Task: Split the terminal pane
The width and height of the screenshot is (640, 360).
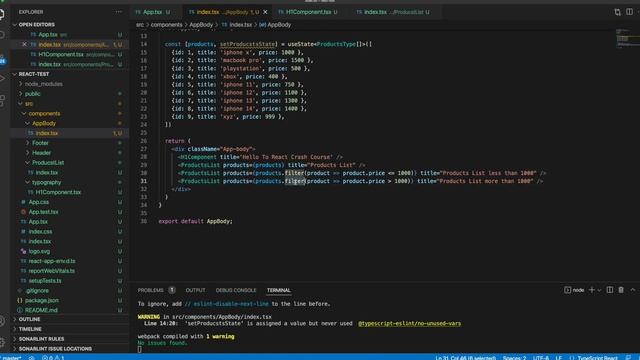Action: click(x=610, y=290)
